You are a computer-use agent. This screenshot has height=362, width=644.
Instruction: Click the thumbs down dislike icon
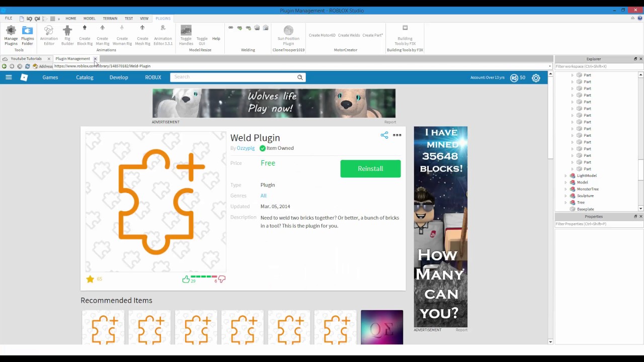[222, 279]
